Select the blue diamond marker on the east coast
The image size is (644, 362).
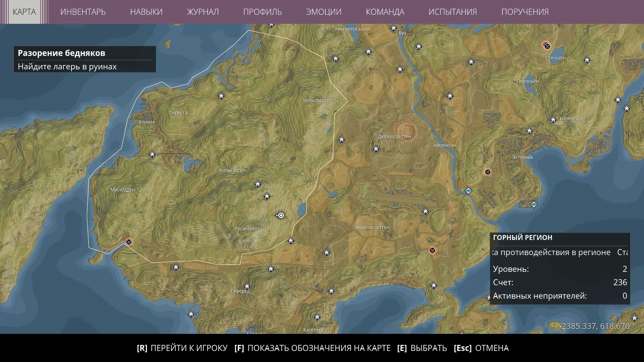tap(534, 204)
